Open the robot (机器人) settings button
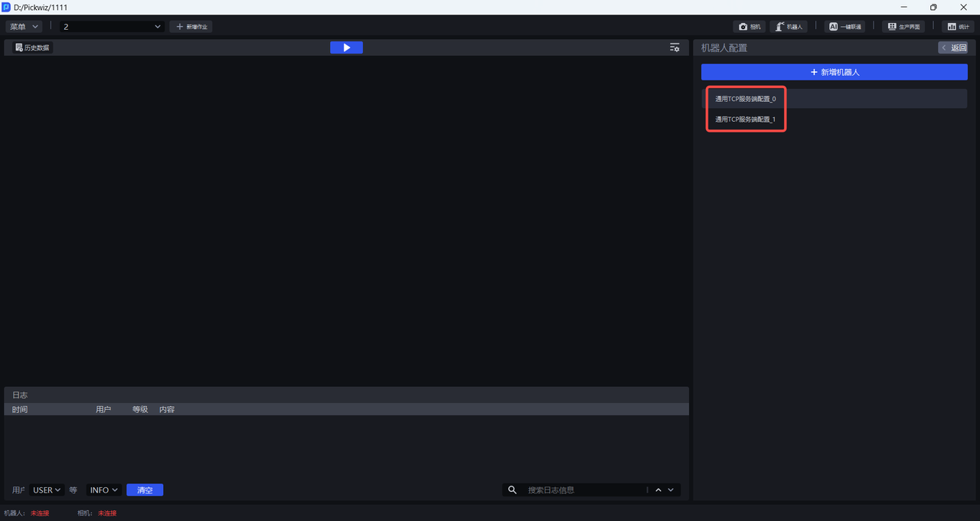This screenshot has height=521, width=980. coord(789,27)
